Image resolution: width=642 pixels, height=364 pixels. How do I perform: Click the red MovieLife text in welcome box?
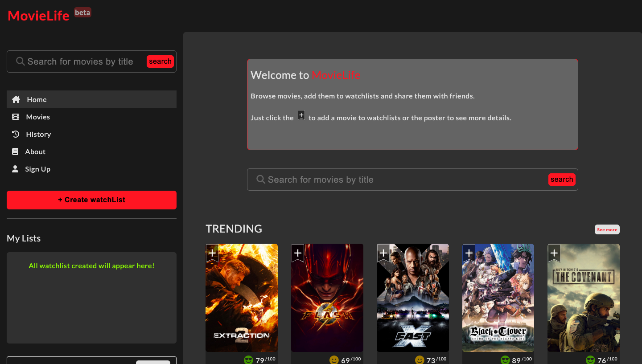336,75
